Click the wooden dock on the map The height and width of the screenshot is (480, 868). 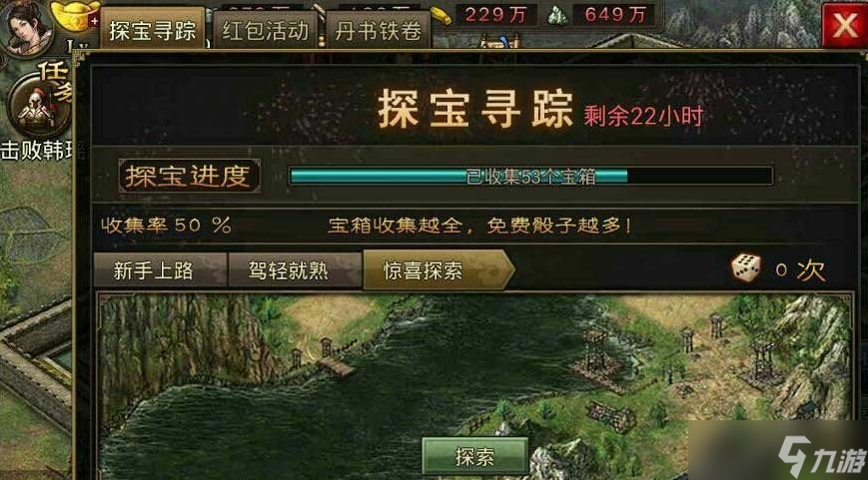[x=336, y=366]
